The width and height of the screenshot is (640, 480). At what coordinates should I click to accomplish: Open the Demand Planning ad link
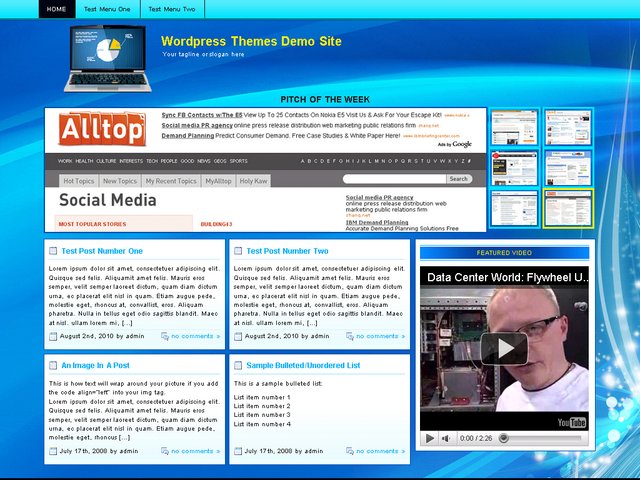point(188,136)
